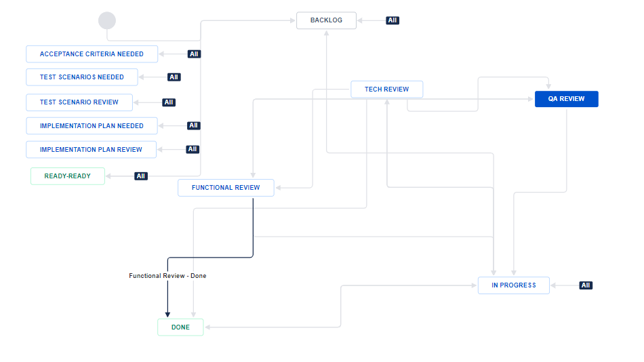Select the highlighted QA REVIEW status
The image size is (644, 362).
(566, 99)
